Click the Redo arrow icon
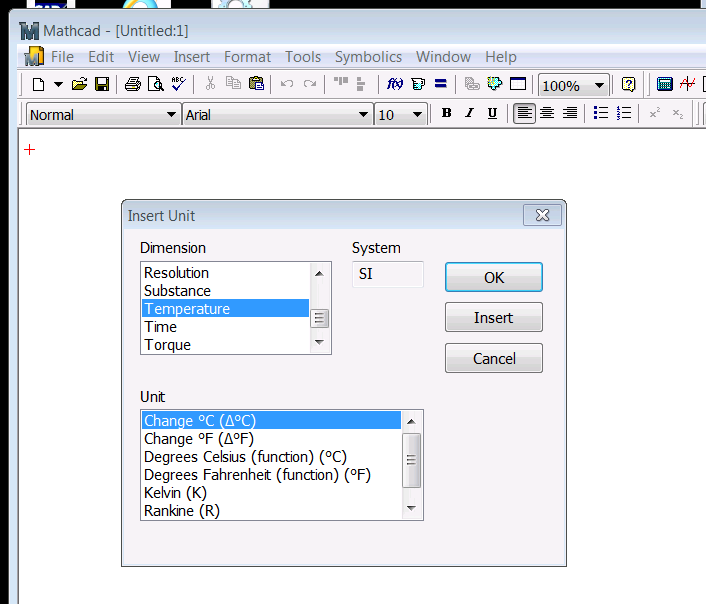Image resolution: width=706 pixels, height=604 pixels. tap(310, 84)
